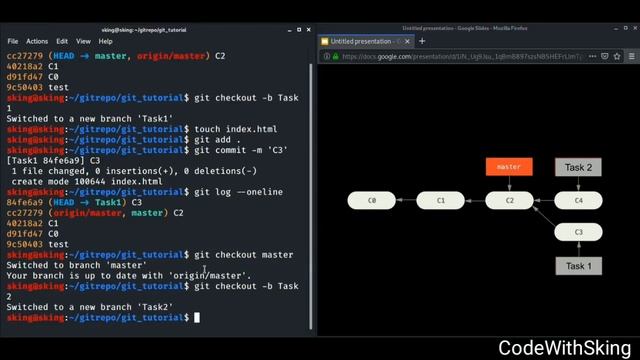Click the C1 commit node
The width and height of the screenshot is (640, 360).
(x=440, y=200)
